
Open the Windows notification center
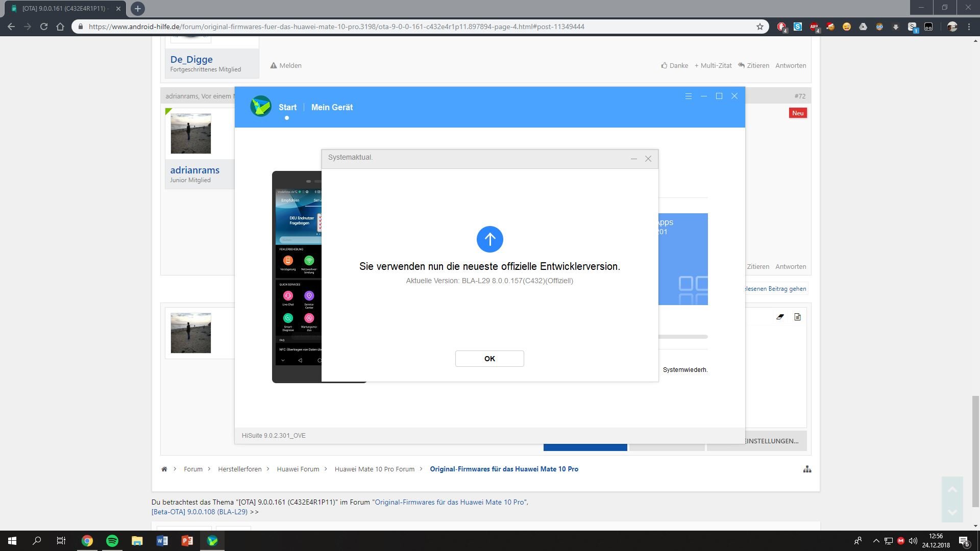click(964, 541)
